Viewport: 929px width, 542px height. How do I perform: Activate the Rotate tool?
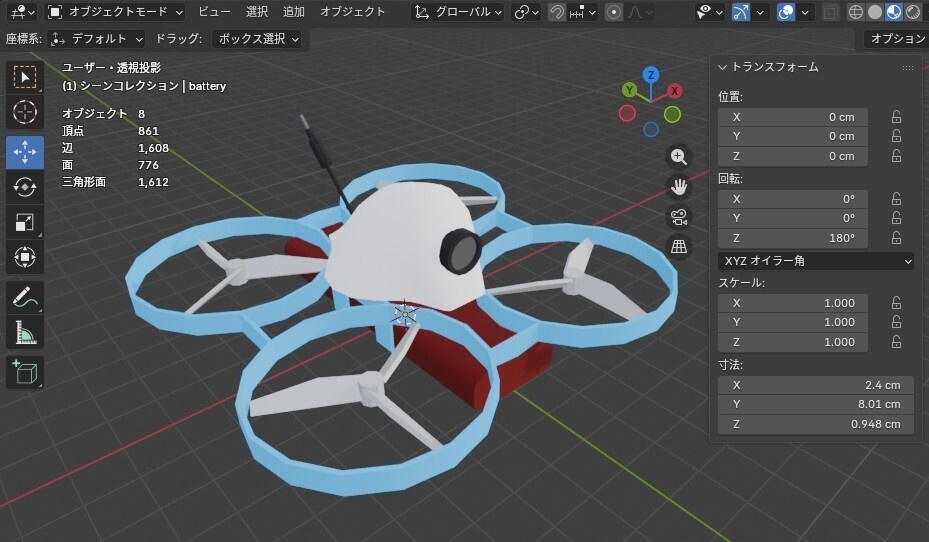[25, 187]
